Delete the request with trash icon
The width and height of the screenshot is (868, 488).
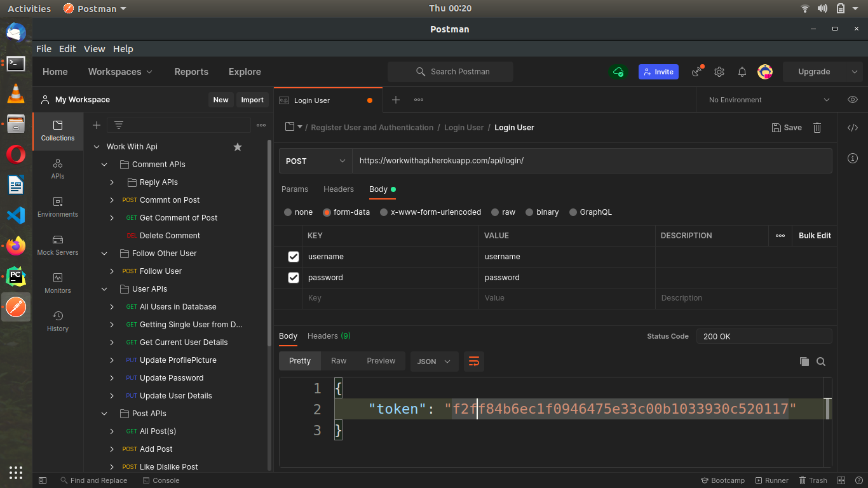(x=817, y=128)
